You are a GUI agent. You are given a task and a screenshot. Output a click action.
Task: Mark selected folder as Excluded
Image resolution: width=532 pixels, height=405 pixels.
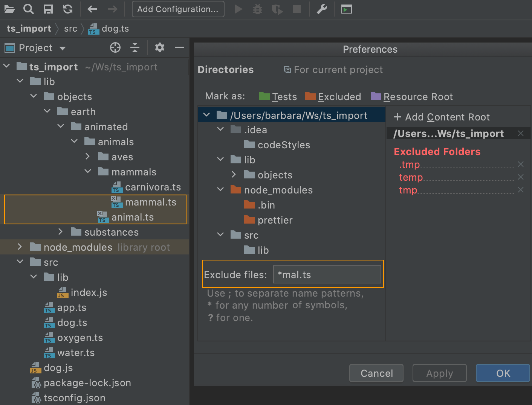[x=333, y=97]
